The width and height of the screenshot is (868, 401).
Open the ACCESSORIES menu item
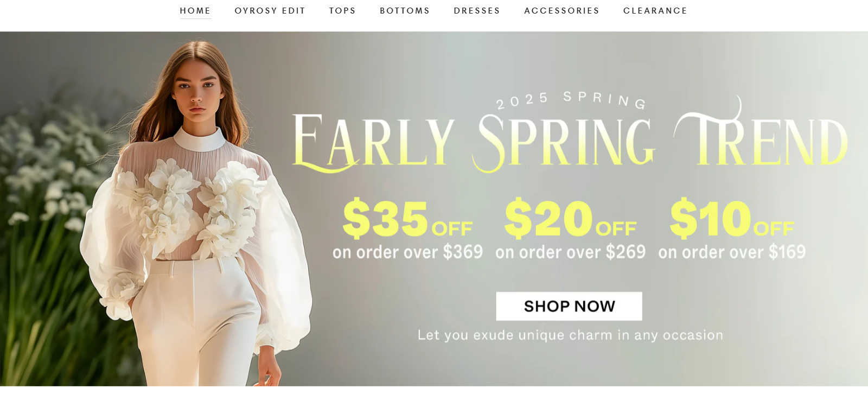click(x=561, y=11)
